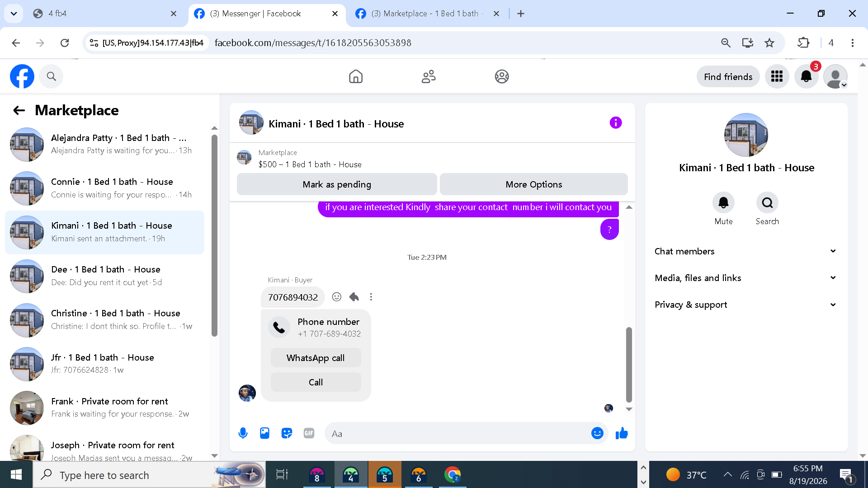This screenshot has height=488, width=868.
Task: Install app icon in address bar
Action: click(x=748, y=42)
